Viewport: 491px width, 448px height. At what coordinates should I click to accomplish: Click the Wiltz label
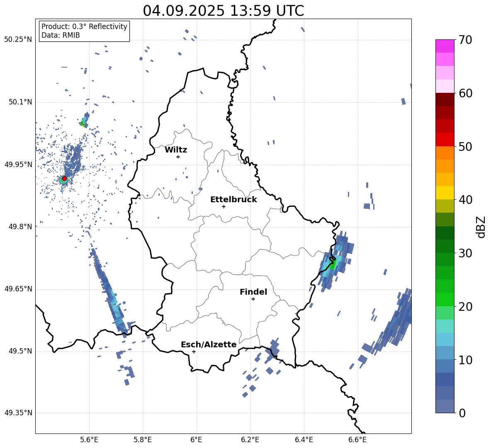tap(176, 150)
